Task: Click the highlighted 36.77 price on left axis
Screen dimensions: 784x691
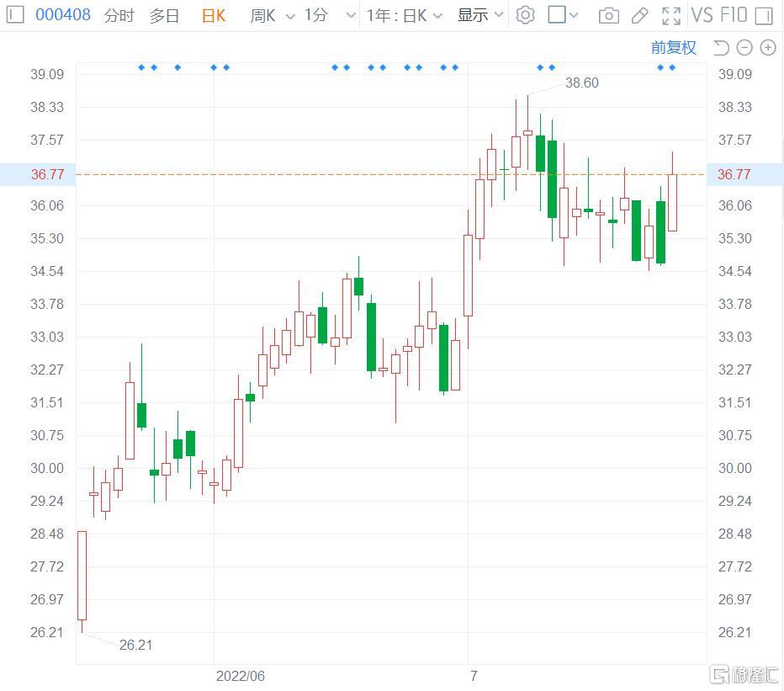Action: (x=47, y=174)
